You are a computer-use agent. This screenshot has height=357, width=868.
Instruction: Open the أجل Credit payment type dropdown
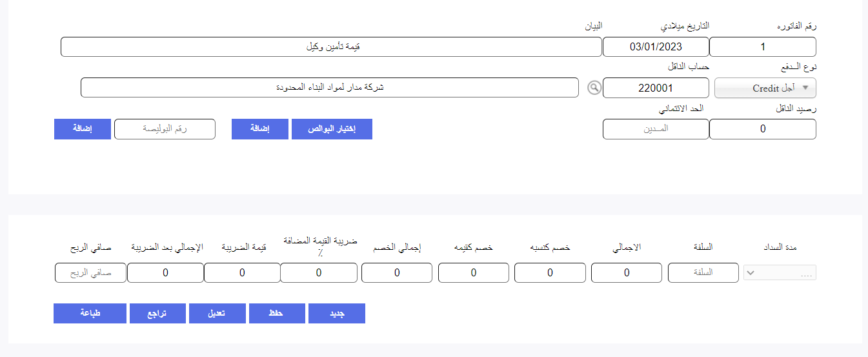coord(765,88)
